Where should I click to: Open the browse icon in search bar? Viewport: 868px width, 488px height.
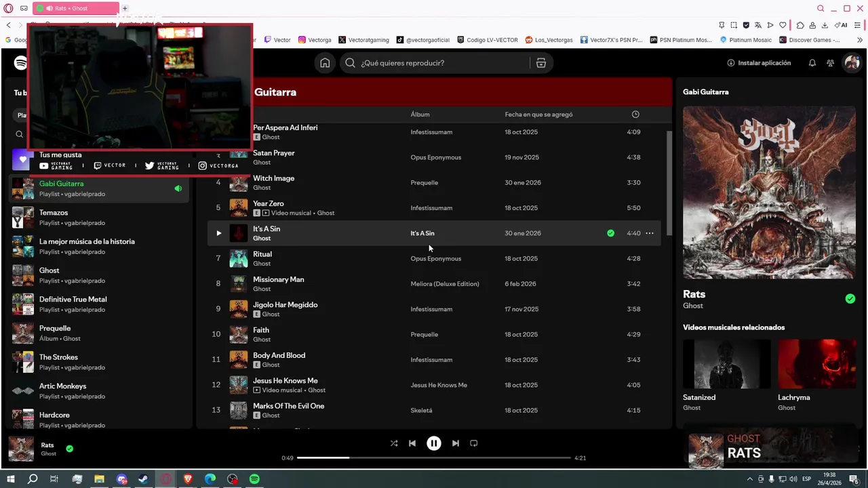click(540, 63)
